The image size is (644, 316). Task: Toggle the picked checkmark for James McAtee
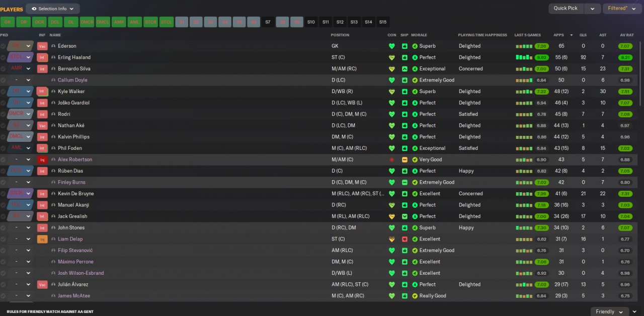pos(3,296)
